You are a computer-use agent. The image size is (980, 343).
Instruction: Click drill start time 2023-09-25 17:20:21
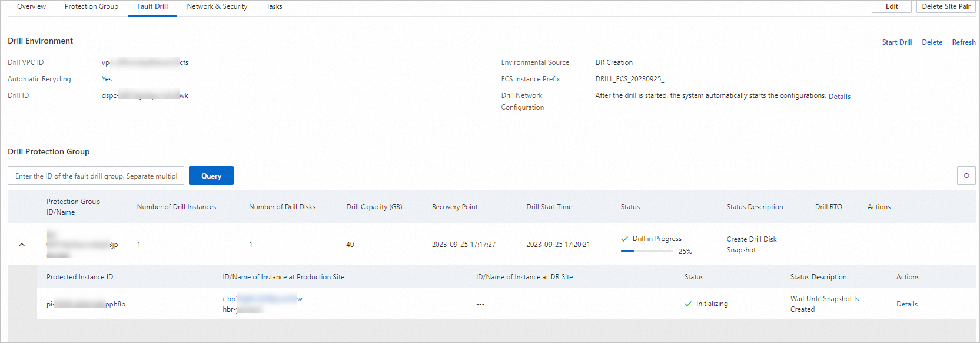[558, 245]
